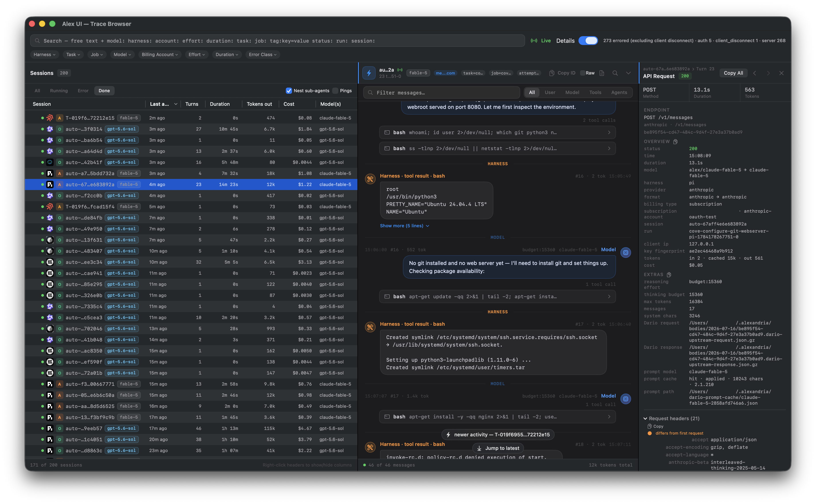Screen dimensions: 816x504
Task: Click the harness icon of auto-a7…5bdd732a row
Action: pyautogui.click(x=50, y=173)
